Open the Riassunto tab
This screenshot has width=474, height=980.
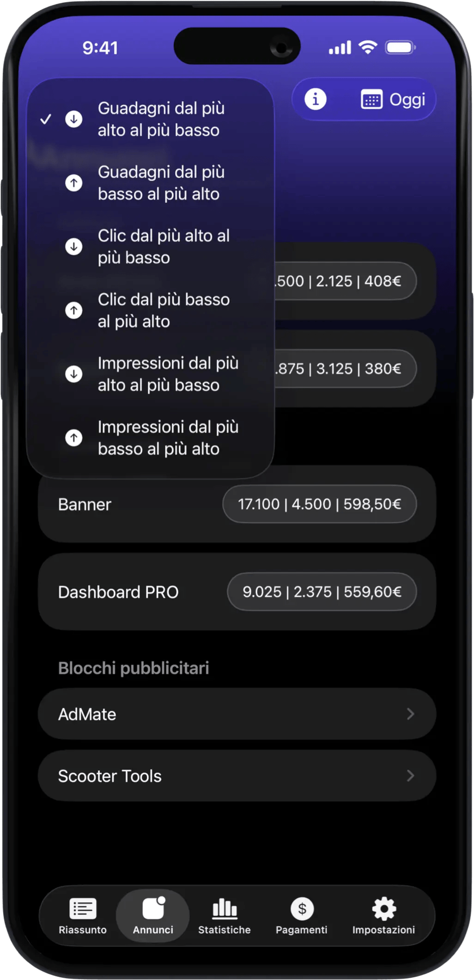(x=83, y=915)
